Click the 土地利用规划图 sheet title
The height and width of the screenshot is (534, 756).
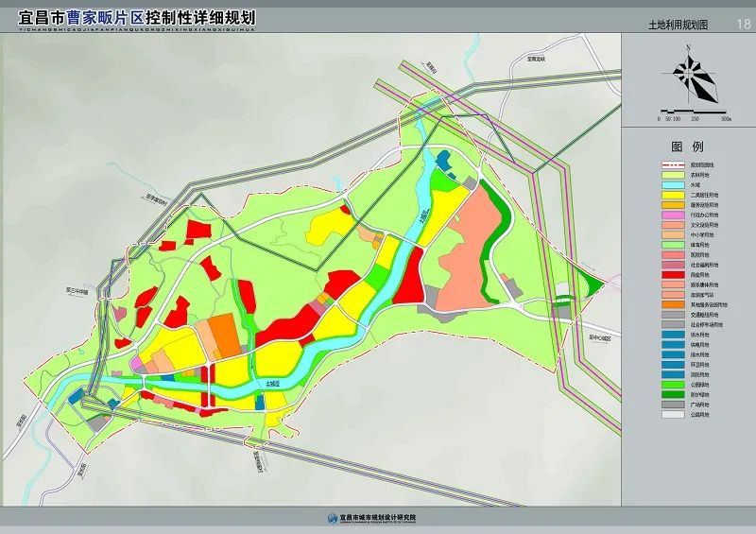(x=678, y=26)
